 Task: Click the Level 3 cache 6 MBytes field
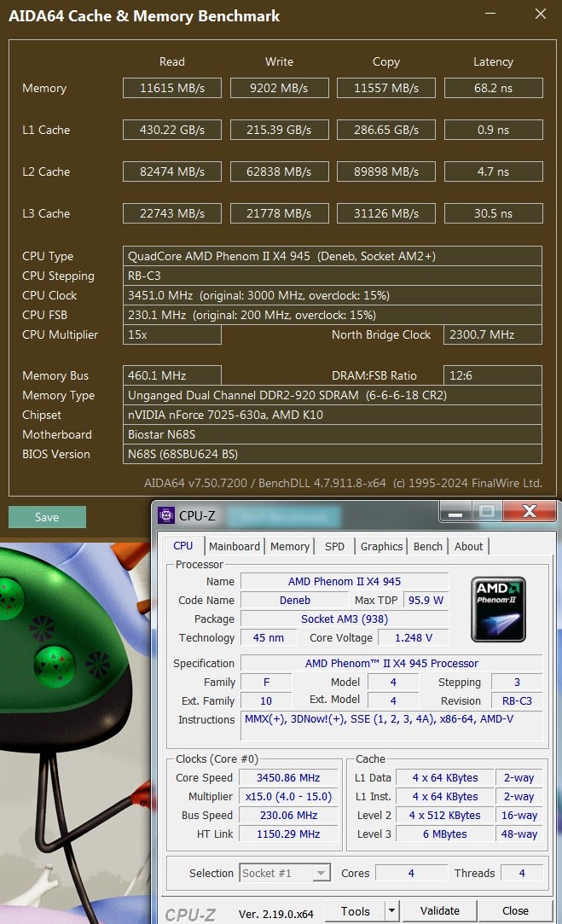click(445, 834)
